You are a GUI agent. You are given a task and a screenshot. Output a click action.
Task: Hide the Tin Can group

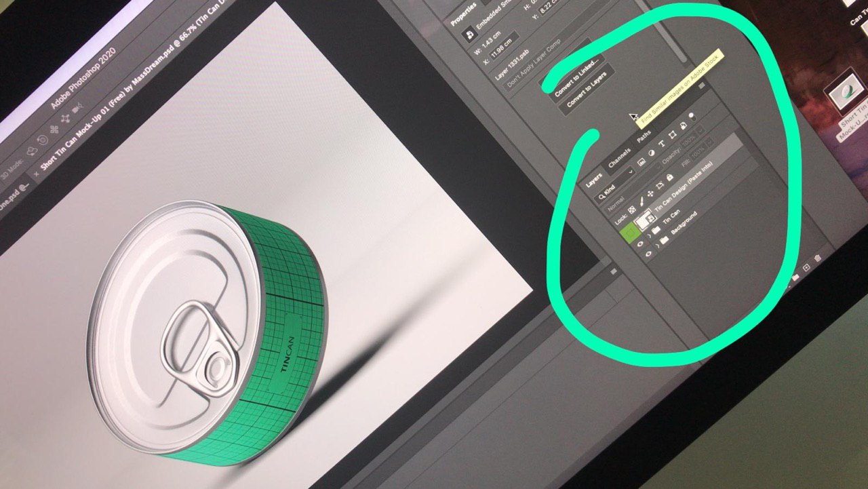(640, 243)
